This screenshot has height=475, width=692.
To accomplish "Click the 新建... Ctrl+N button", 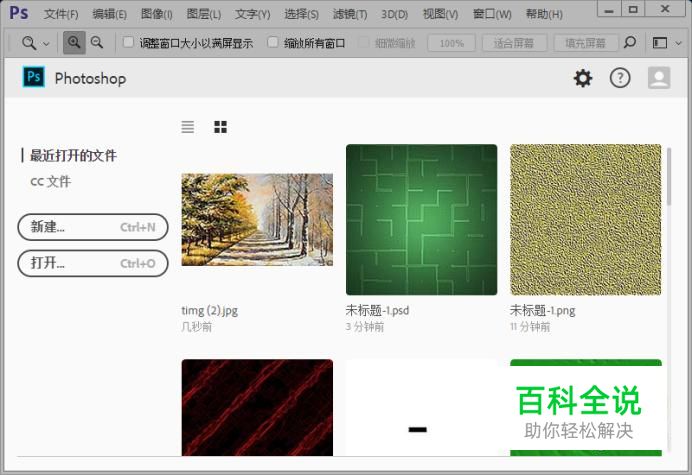I will (93, 227).
